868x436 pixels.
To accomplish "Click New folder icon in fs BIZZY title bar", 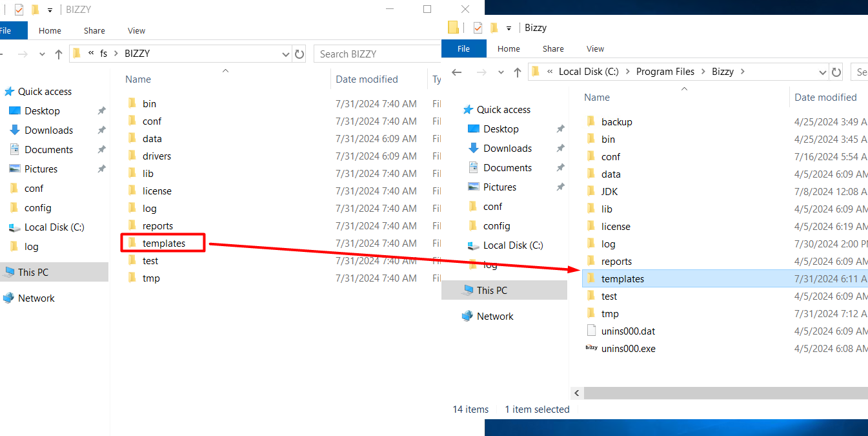I will tap(35, 10).
